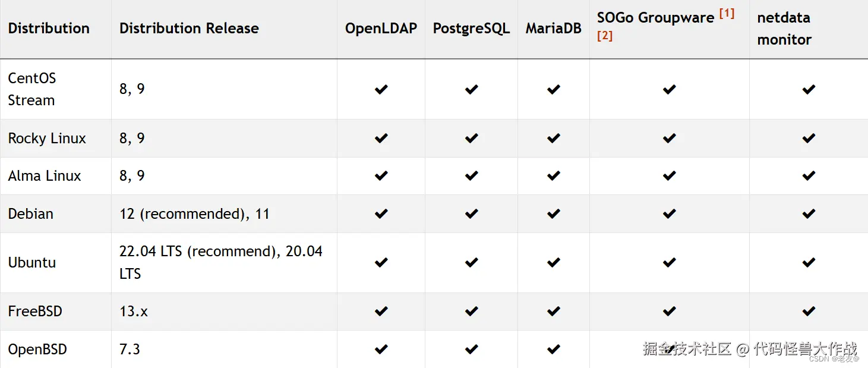Image resolution: width=868 pixels, height=368 pixels.
Task: Select the MariaDB checkmark for CentOS Stream
Action: (x=554, y=89)
